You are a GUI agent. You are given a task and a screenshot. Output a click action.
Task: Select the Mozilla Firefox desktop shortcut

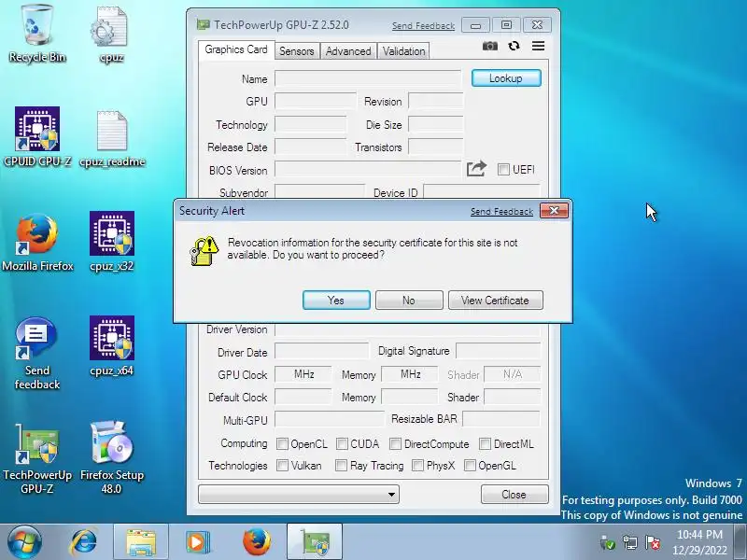click(x=37, y=243)
